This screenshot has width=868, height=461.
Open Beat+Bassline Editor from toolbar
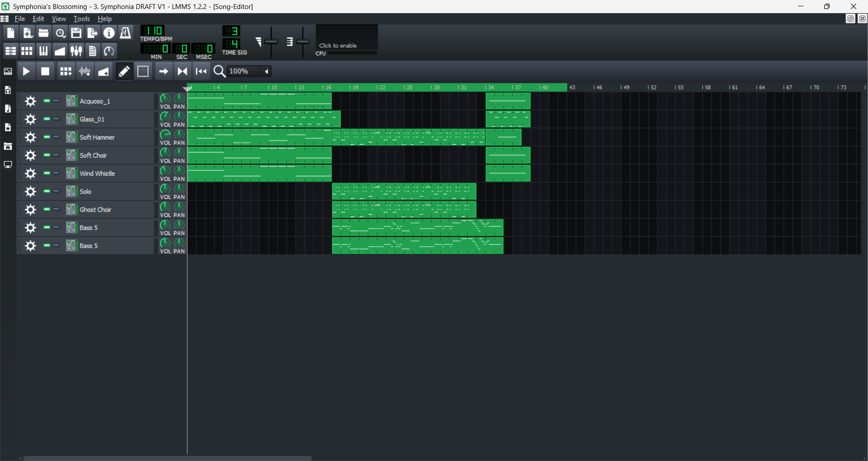[x=27, y=51]
